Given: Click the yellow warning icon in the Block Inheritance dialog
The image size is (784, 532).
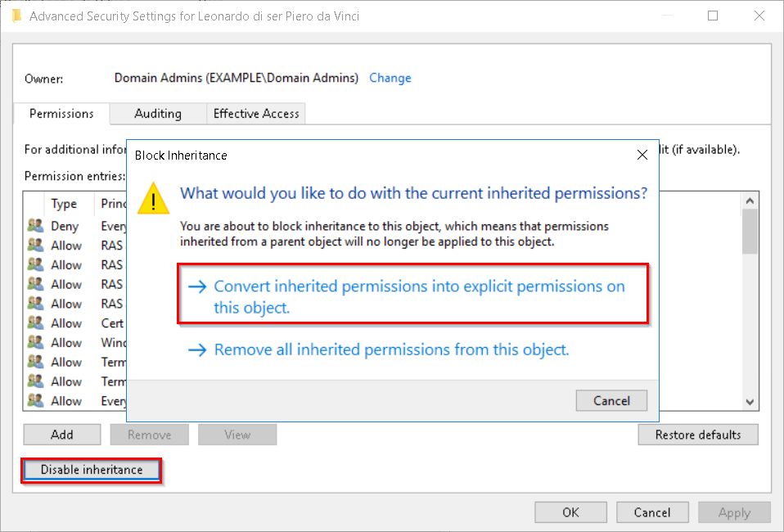Looking at the screenshot, I should 153,198.
